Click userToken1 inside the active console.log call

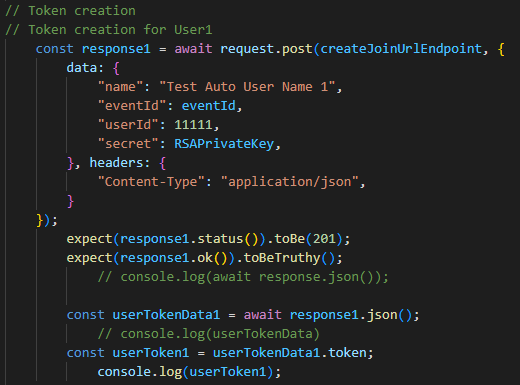point(228,372)
